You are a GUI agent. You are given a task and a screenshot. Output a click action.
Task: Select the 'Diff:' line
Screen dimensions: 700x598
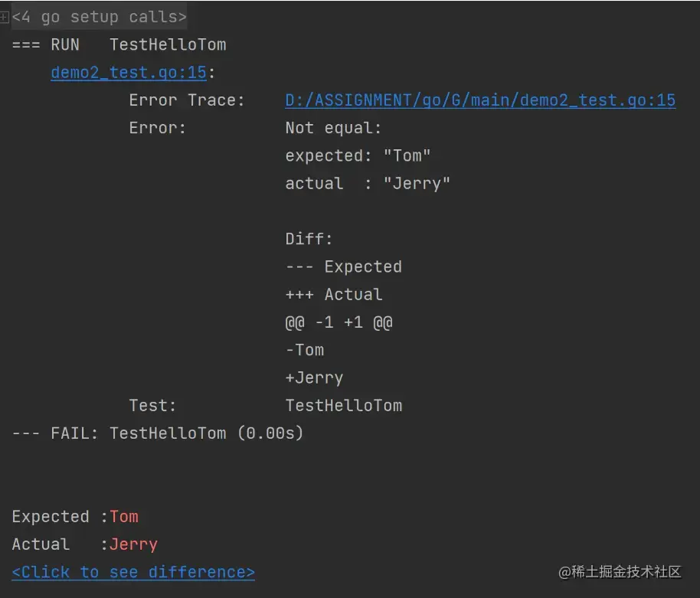click(309, 239)
